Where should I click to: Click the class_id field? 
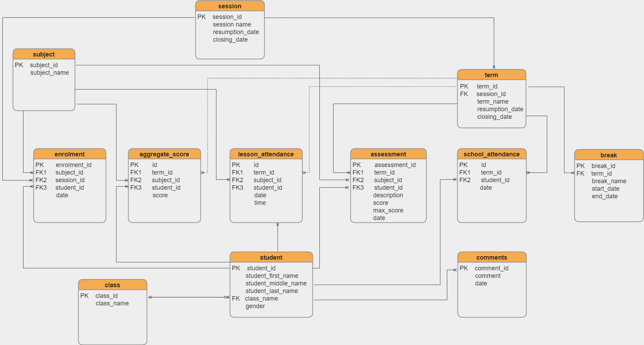tap(106, 296)
